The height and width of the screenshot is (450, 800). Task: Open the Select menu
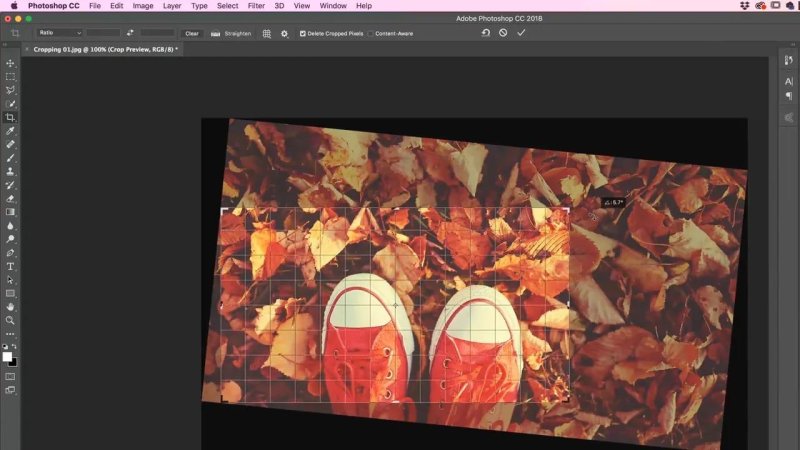(228, 6)
